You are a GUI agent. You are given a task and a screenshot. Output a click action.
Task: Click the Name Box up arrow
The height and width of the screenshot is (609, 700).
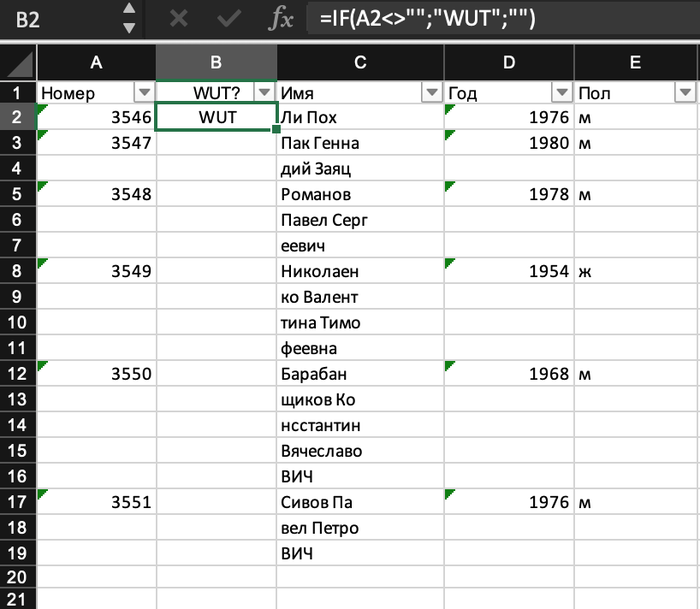(128, 11)
